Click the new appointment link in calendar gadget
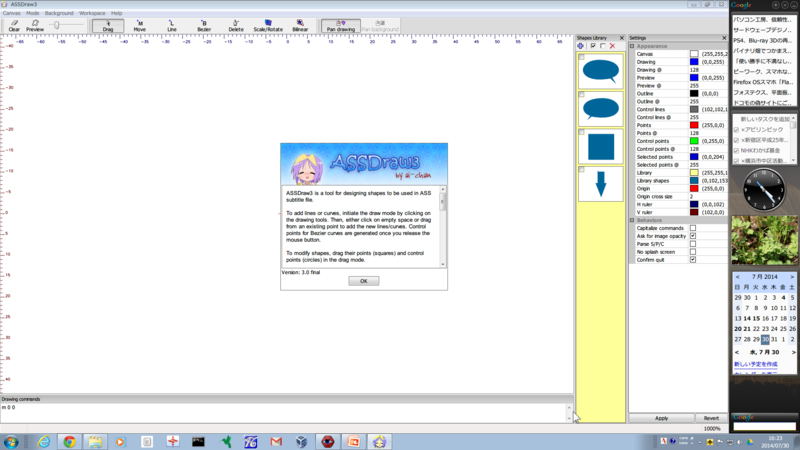This screenshot has width=800, height=450. coord(756,364)
